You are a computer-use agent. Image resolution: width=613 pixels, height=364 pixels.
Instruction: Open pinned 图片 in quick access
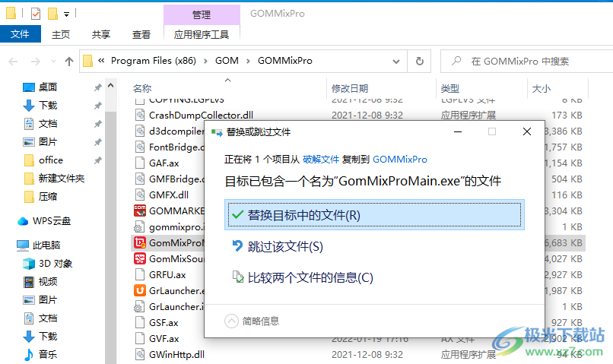48,142
